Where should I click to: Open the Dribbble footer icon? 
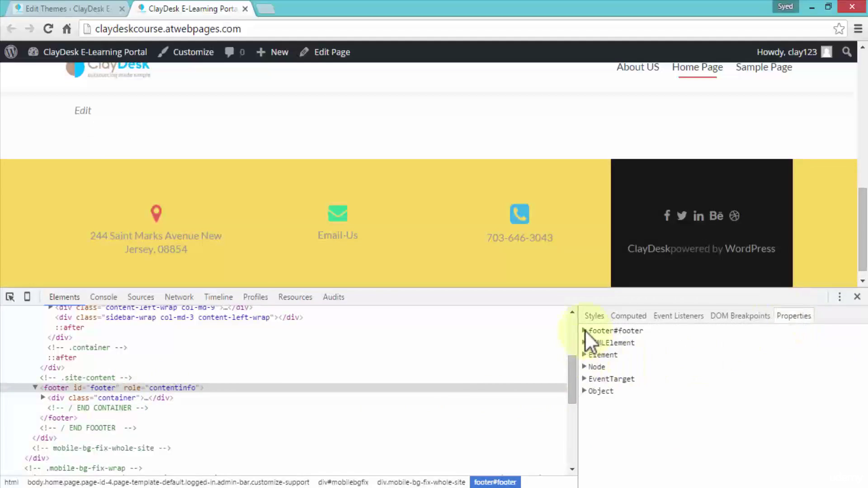click(x=735, y=216)
